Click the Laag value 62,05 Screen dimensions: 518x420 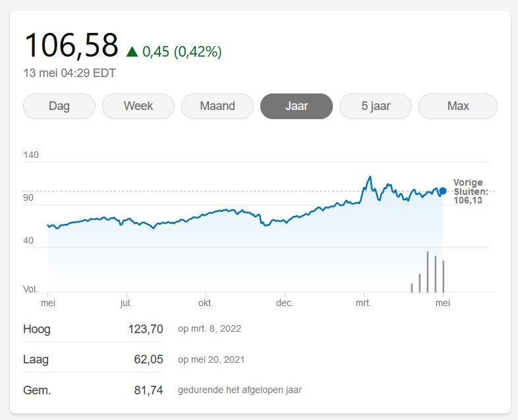pyautogui.click(x=148, y=359)
